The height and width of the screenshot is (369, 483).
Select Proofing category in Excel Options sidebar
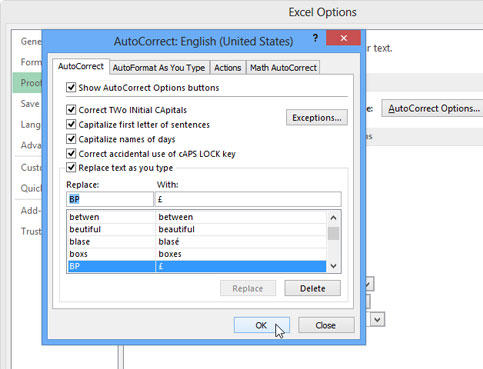28,83
